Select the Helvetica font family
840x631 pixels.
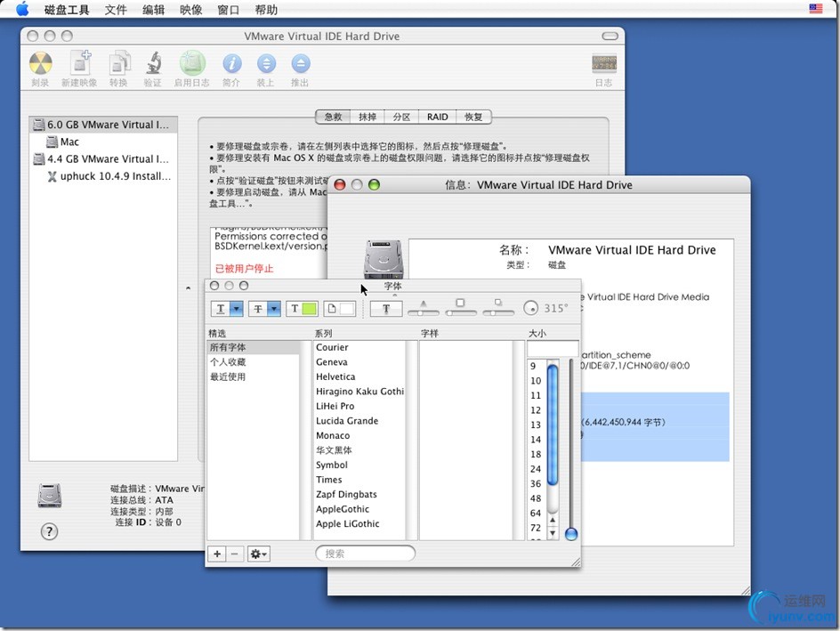pyautogui.click(x=359, y=376)
